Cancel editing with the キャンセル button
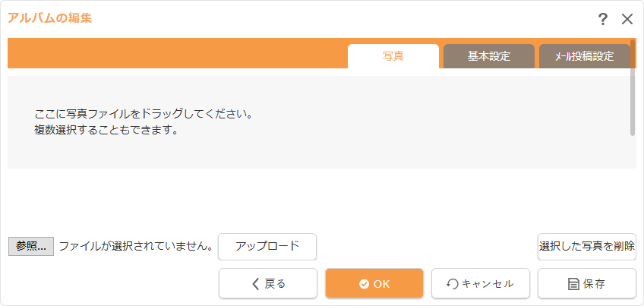 (481, 283)
